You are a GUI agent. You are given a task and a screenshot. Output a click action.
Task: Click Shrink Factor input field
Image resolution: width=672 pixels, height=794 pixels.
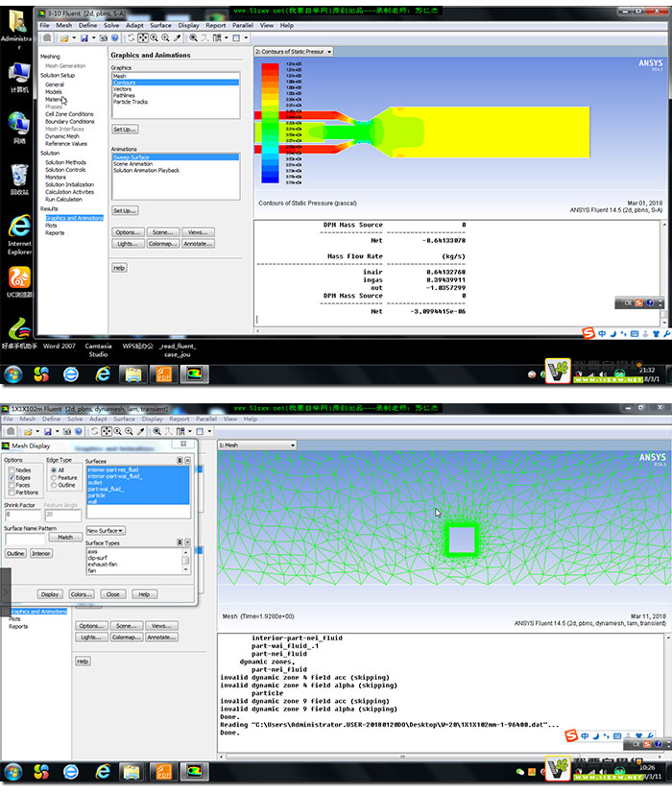click(22, 515)
